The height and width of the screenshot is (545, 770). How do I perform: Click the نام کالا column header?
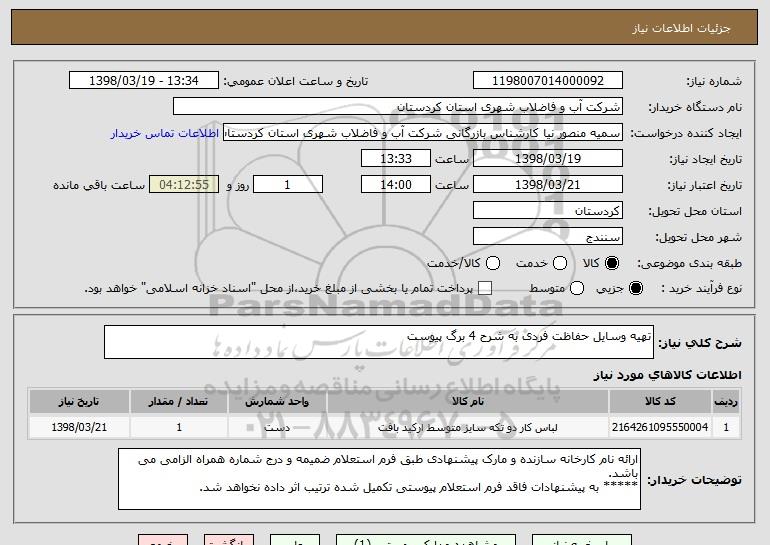click(468, 402)
